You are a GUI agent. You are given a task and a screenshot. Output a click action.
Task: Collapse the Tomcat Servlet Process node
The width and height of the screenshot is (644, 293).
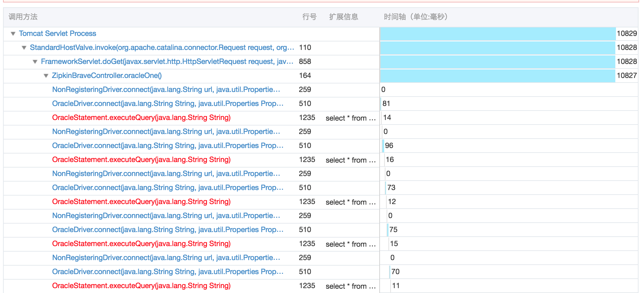[13, 34]
